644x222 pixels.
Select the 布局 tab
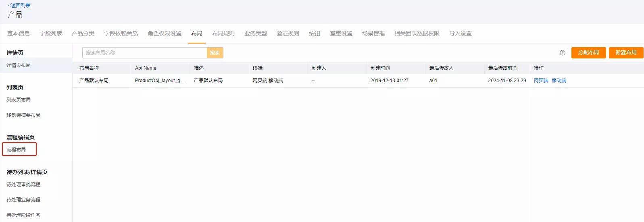tap(197, 33)
